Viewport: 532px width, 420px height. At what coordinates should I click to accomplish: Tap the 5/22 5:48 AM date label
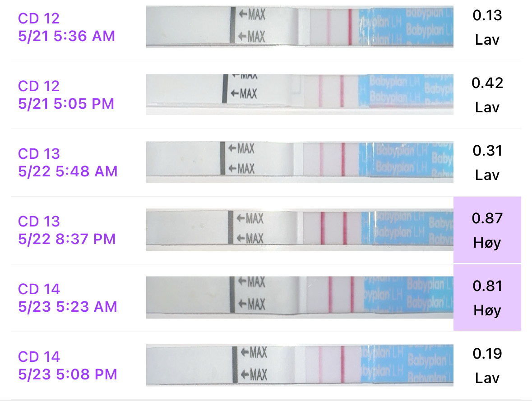tap(68, 171)
